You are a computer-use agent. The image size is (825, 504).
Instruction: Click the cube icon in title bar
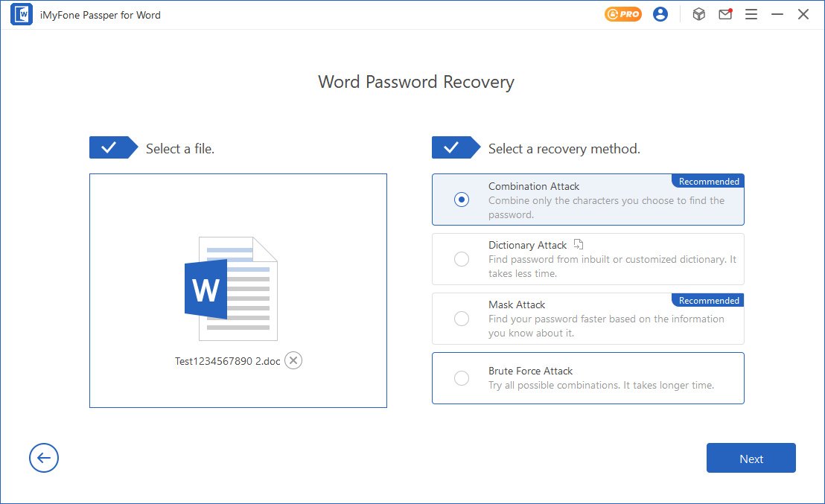pyautogui.click(x=698, y=14)
